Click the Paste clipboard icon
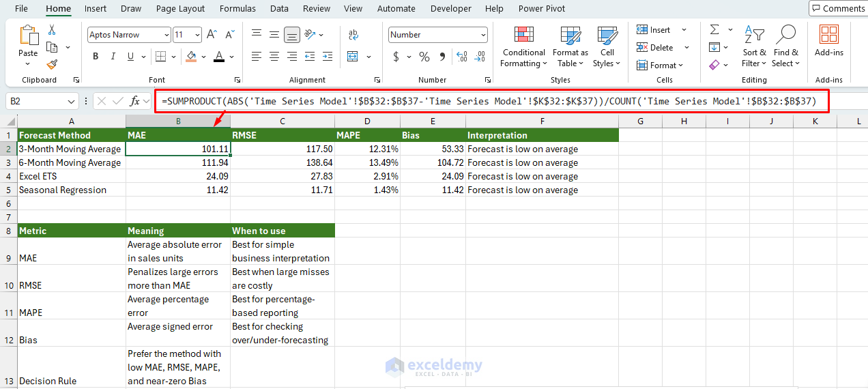The width and height of the screenshot is (868, 389). (x=28, y=35)
